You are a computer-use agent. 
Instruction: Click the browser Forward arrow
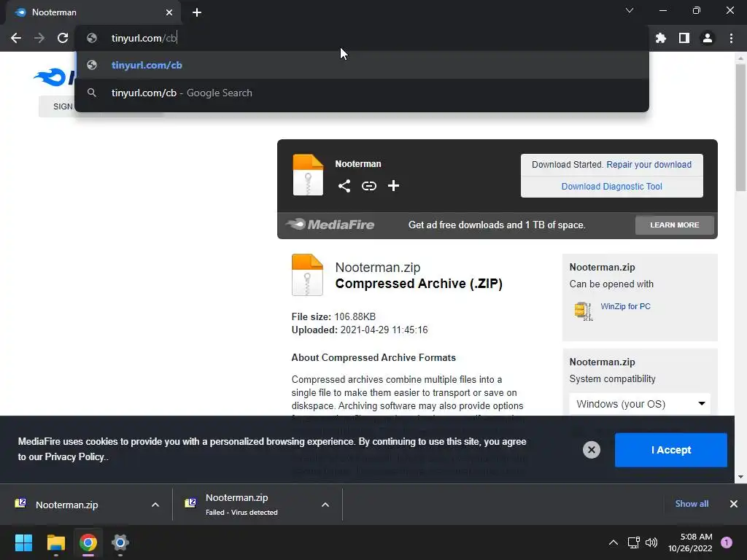click(x=39, y=38)
